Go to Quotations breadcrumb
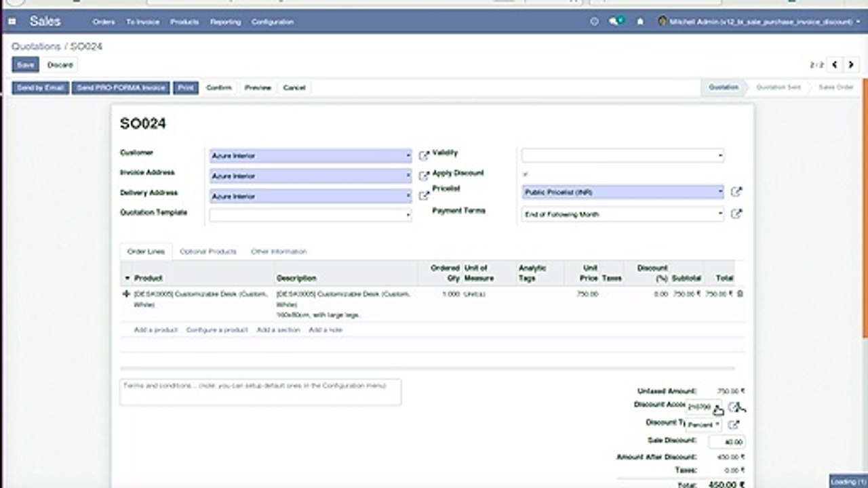The width and height of the screenshot is (868, 488). (36, 46)
